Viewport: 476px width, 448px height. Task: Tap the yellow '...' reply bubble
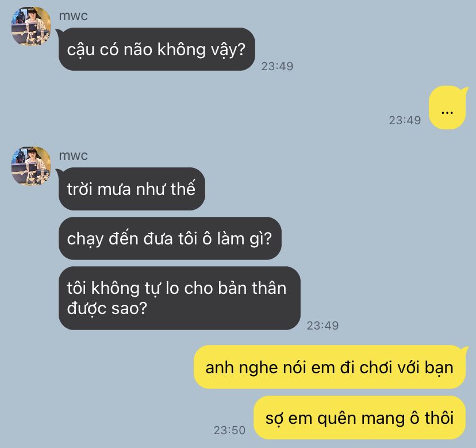447,108
